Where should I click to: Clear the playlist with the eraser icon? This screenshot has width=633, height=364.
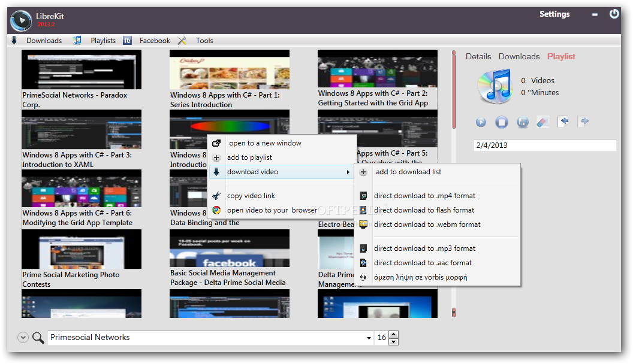click(x=542, y=122)
